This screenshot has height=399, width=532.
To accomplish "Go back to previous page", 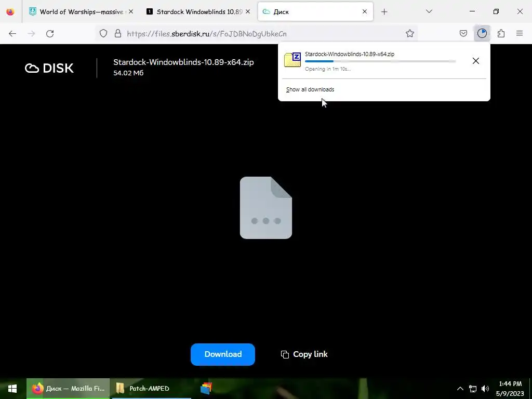I will [12, 33].
